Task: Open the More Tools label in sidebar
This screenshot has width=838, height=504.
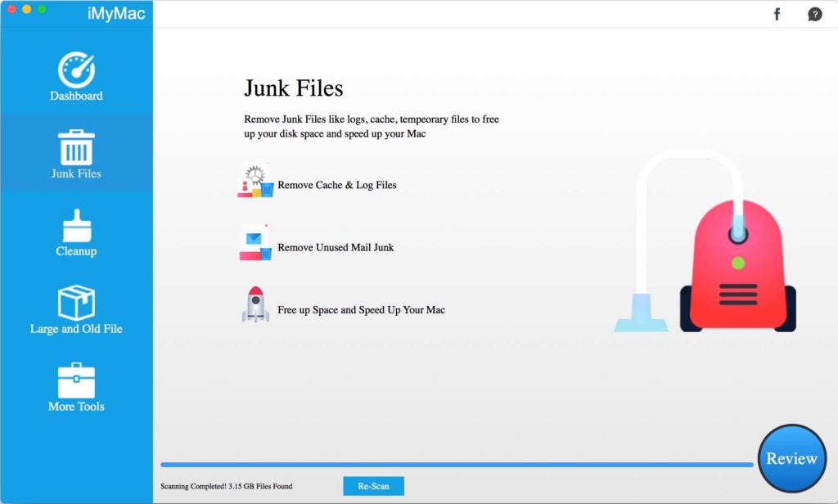Action: click(x=76, y=406)
